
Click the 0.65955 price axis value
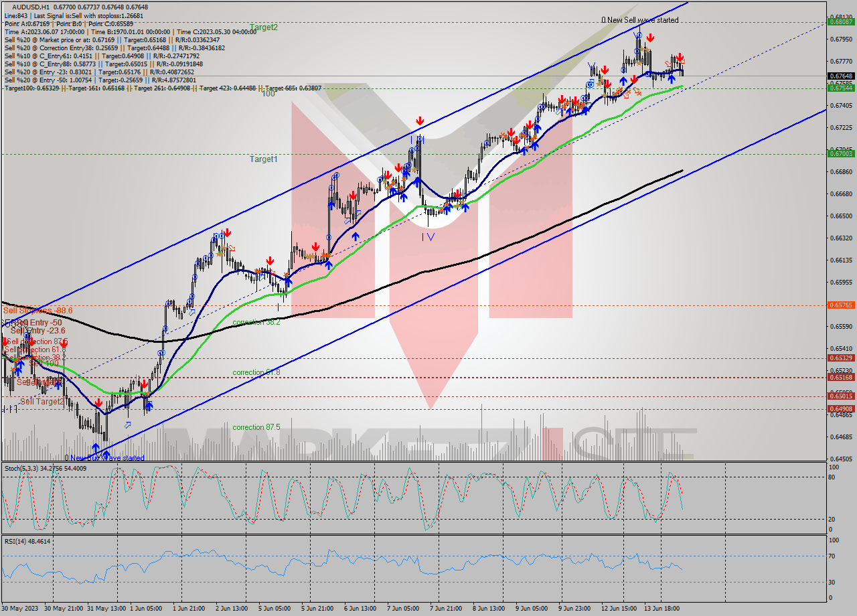842,283
